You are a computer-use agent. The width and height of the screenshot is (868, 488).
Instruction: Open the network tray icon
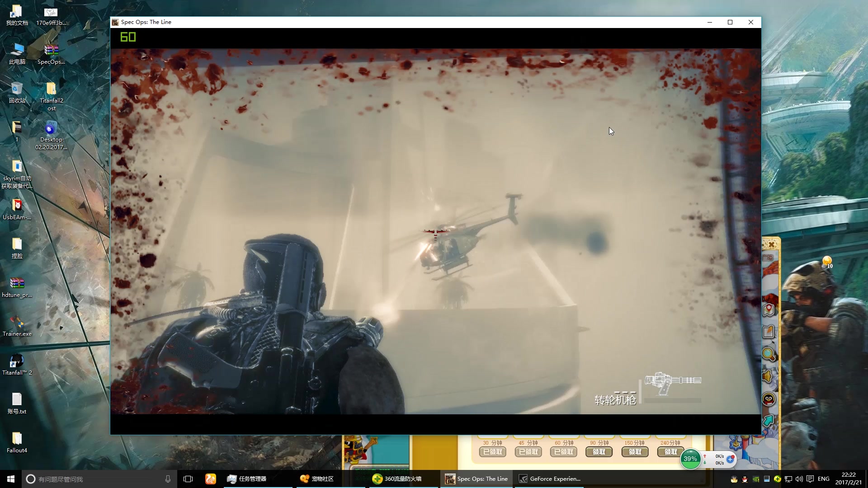coord(788,479)
